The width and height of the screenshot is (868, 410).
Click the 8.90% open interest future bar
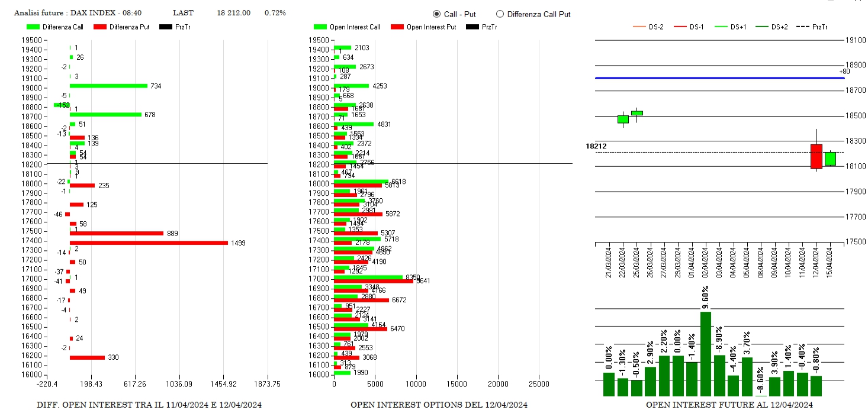719,376
